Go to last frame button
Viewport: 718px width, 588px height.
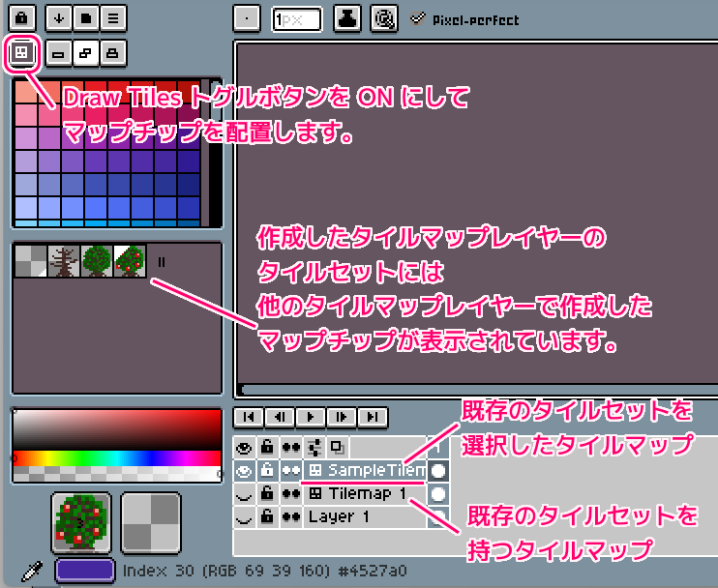tap(373, 417)
